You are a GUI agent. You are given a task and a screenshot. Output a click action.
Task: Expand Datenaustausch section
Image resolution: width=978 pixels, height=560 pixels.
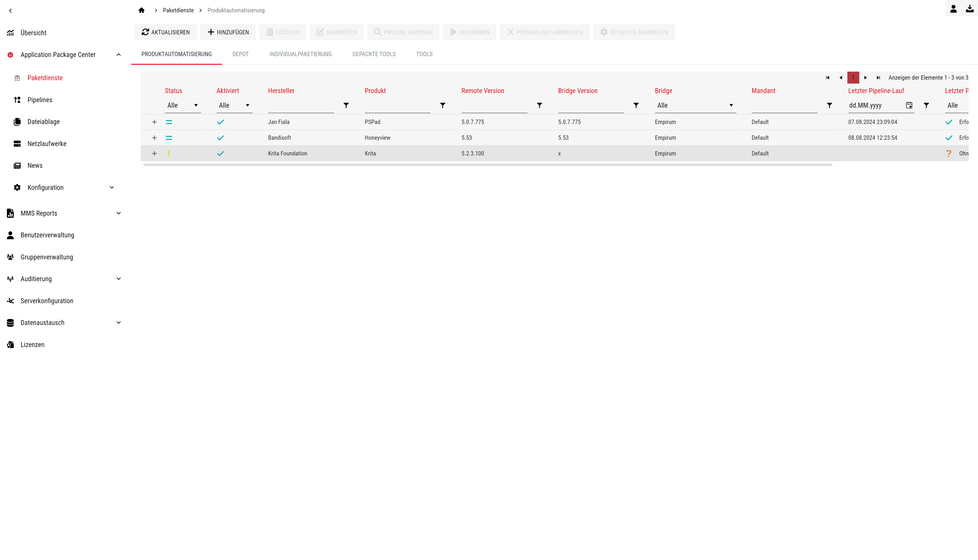point(119,323)
